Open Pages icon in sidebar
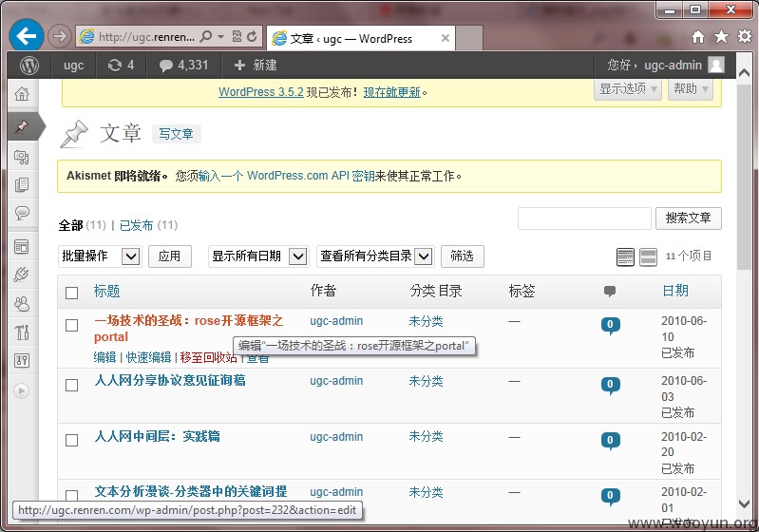This screenshot has height=532, width=759. (x=22, y=185)
